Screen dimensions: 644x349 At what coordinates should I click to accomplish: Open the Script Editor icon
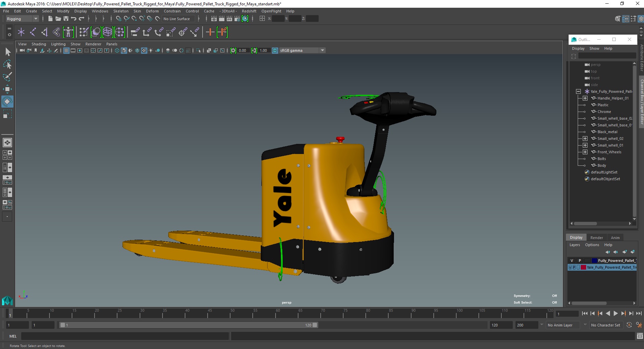(640, 336)
